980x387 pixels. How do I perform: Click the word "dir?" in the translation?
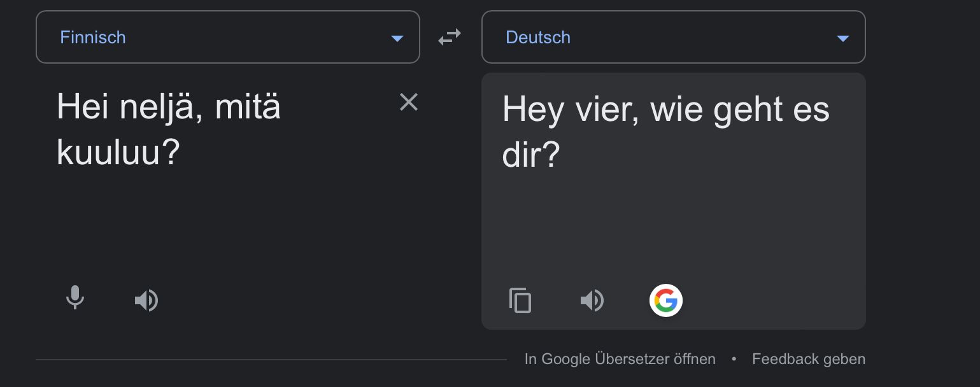point(530,155)
